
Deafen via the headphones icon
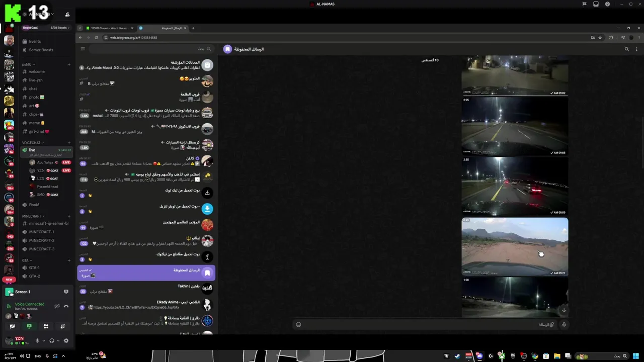(x=51, y=340)
